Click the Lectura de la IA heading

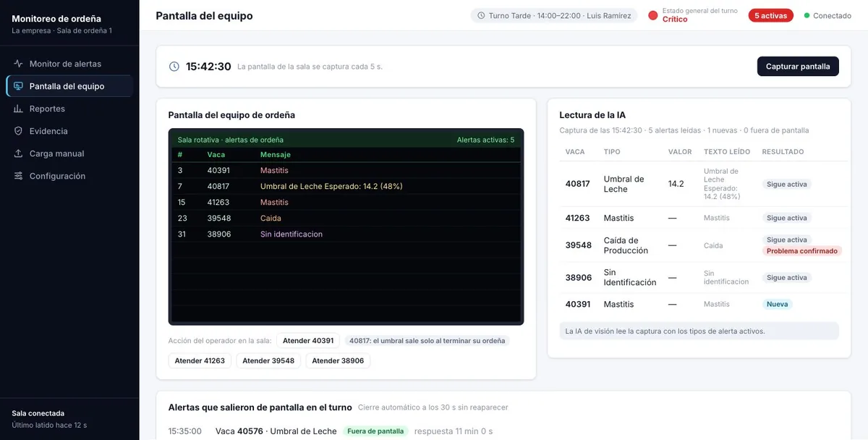(592, 115)
